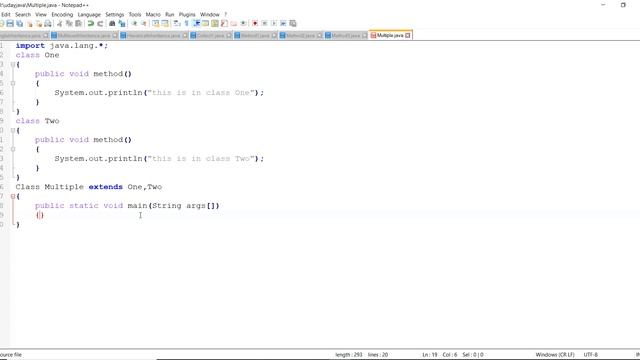This screenshot has width=640, height=360.
Task: Redo with the toolbar arrow icon
Action: [x=100, y=24]
